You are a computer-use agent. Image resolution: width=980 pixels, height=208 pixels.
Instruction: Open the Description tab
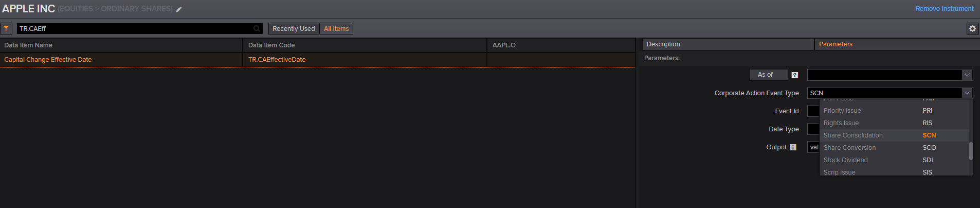(728, 44)
